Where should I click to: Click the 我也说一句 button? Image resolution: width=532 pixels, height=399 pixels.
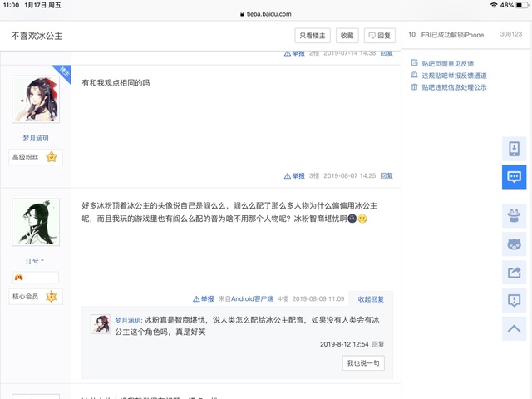tap(363, 363)
